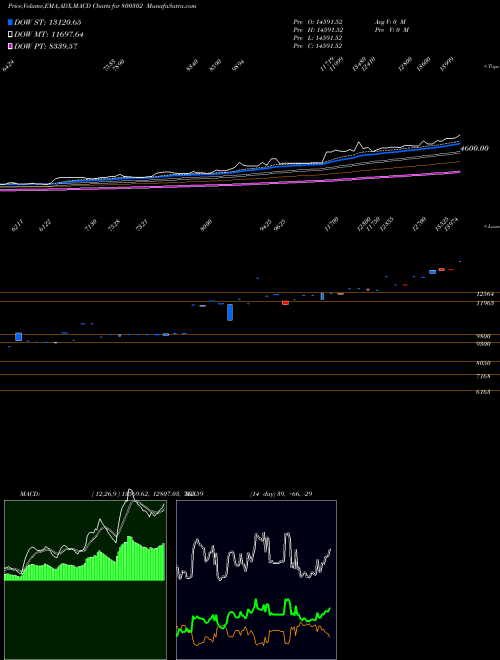Click the Pre C: 14591.32 value

click(x=318, y=46)
